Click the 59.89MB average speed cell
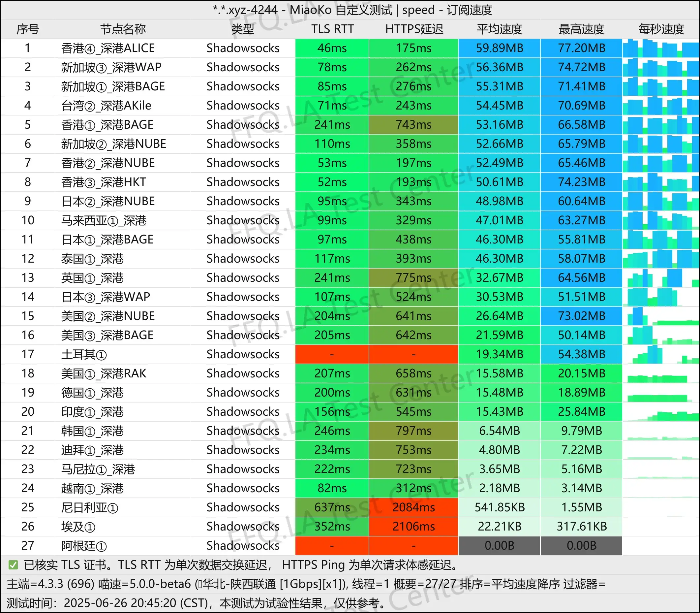 pyautogui.click(x=500, y=48)
